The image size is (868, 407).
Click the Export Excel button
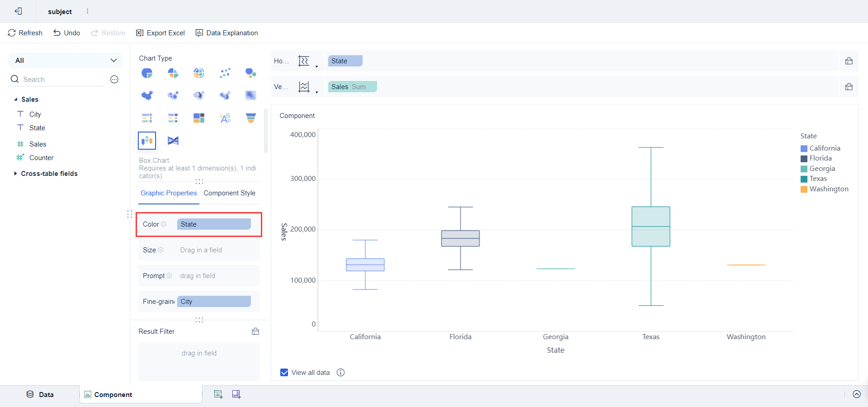[x=160, y=33]
